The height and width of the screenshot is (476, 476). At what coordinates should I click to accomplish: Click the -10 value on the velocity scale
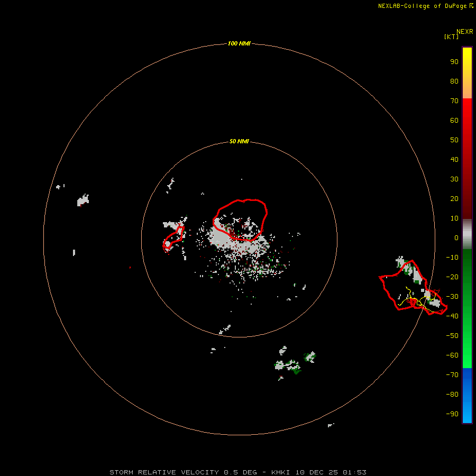(452, 258)
